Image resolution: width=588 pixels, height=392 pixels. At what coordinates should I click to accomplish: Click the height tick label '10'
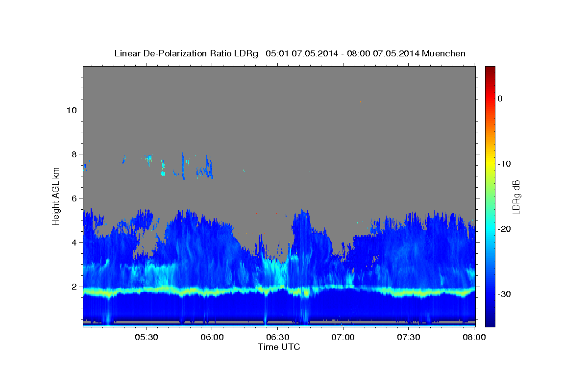[71, 110]
